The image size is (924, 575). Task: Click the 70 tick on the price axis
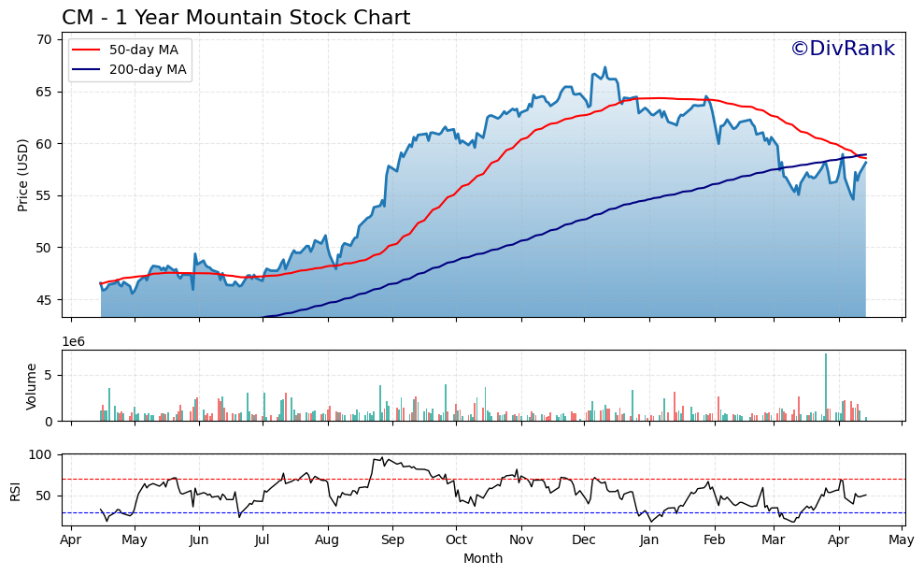click(44, 39)
